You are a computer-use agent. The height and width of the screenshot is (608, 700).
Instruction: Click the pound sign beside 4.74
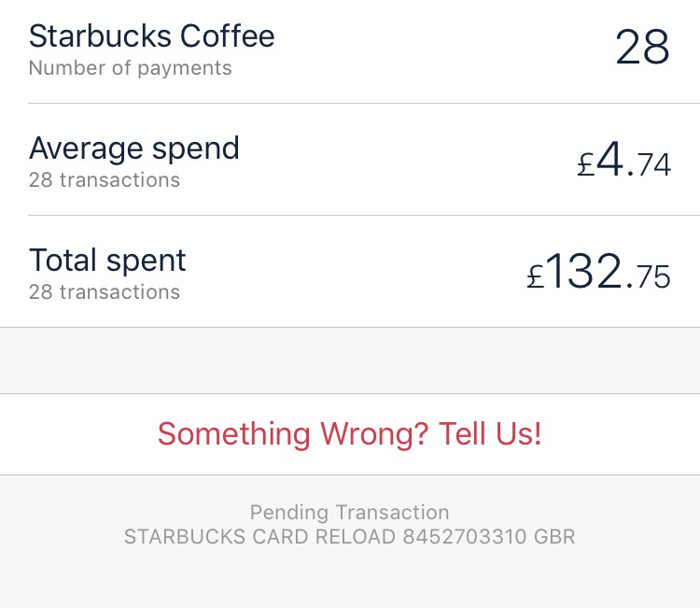point(585,166)
